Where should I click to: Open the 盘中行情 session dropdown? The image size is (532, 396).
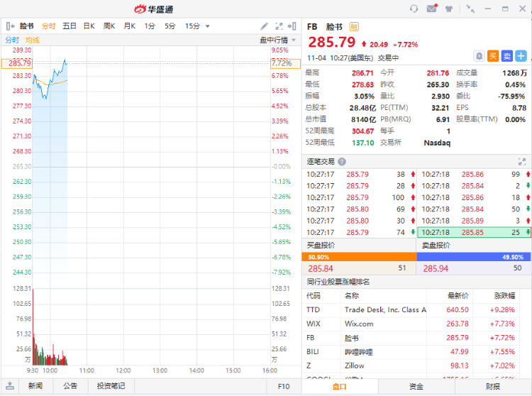pos(274,40)
